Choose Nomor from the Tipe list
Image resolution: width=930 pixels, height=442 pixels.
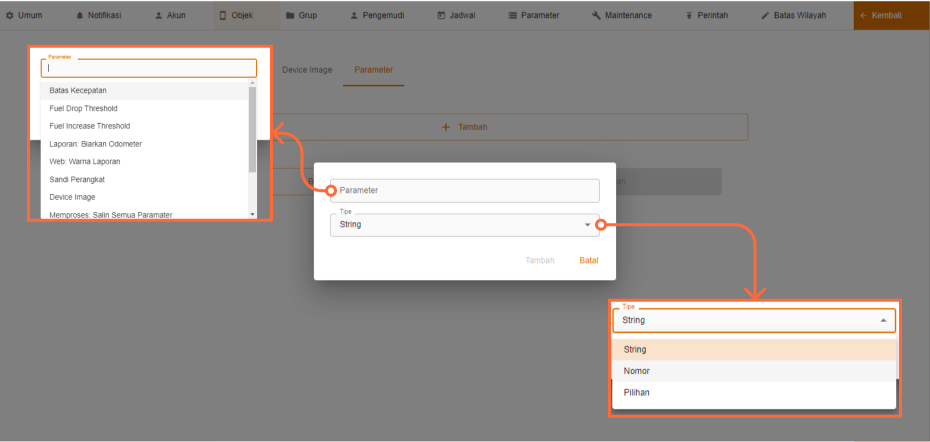click(637, 371)
